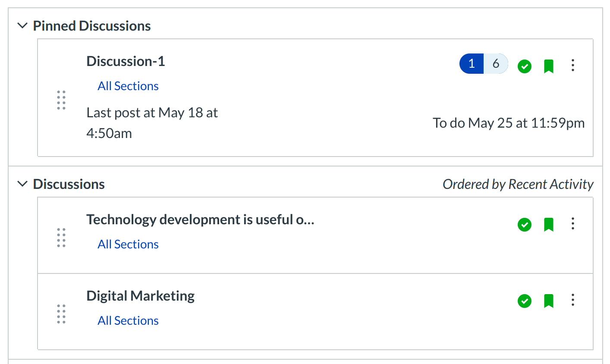Open the kebab menu for Digital Marketing
The image size is (610, 364).
(572, 300)
